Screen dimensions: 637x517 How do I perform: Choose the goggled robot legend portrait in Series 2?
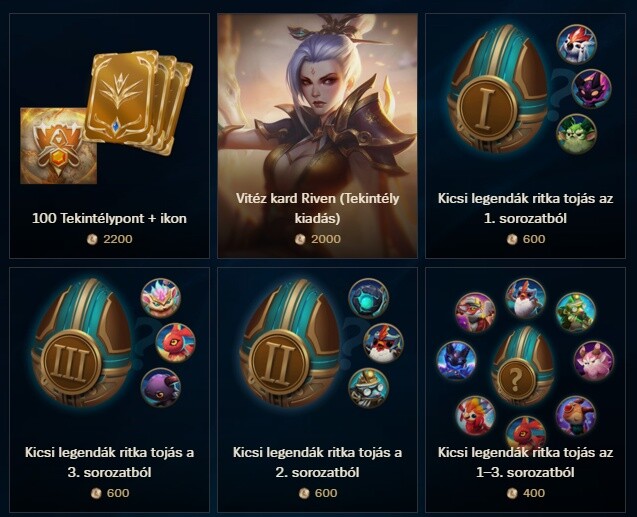(369, 389)
